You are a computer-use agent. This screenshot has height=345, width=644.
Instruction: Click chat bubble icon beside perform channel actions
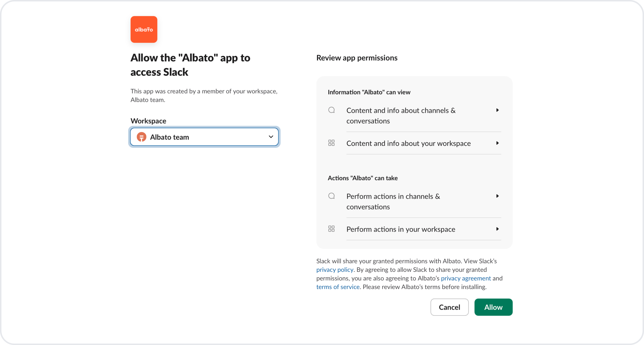tap(331, 196)
